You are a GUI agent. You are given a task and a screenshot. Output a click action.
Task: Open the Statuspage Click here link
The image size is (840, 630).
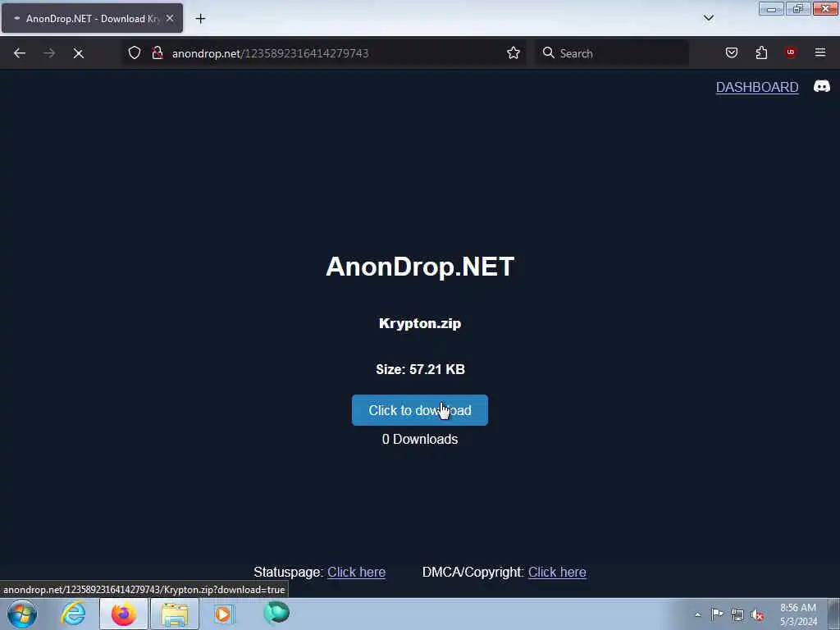click(x=356, y=572)
